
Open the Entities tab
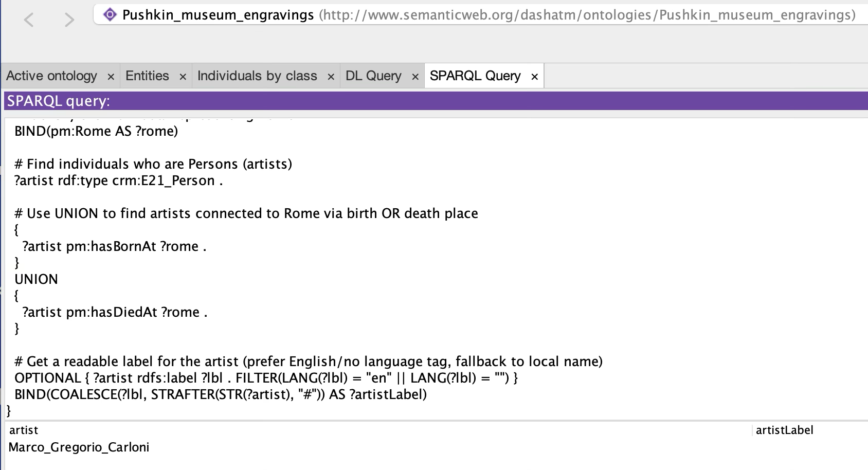pyautogui.click(x=147, y=76)
